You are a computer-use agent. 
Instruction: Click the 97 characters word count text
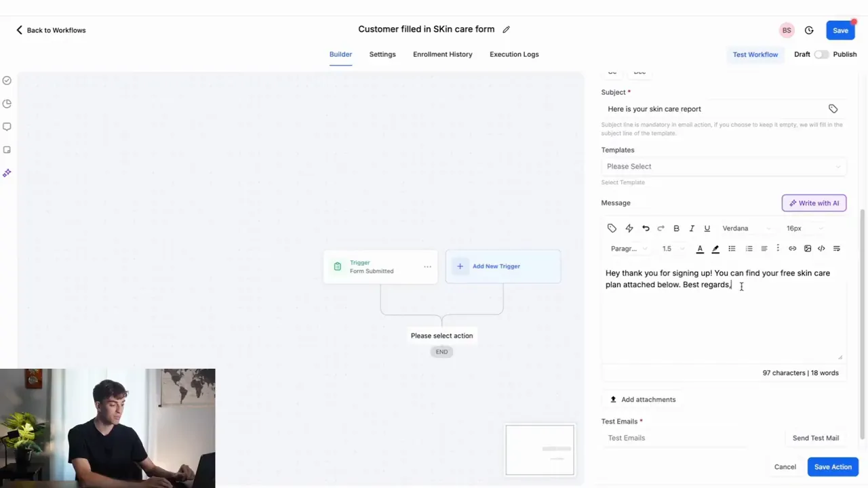tap(801, 373)
